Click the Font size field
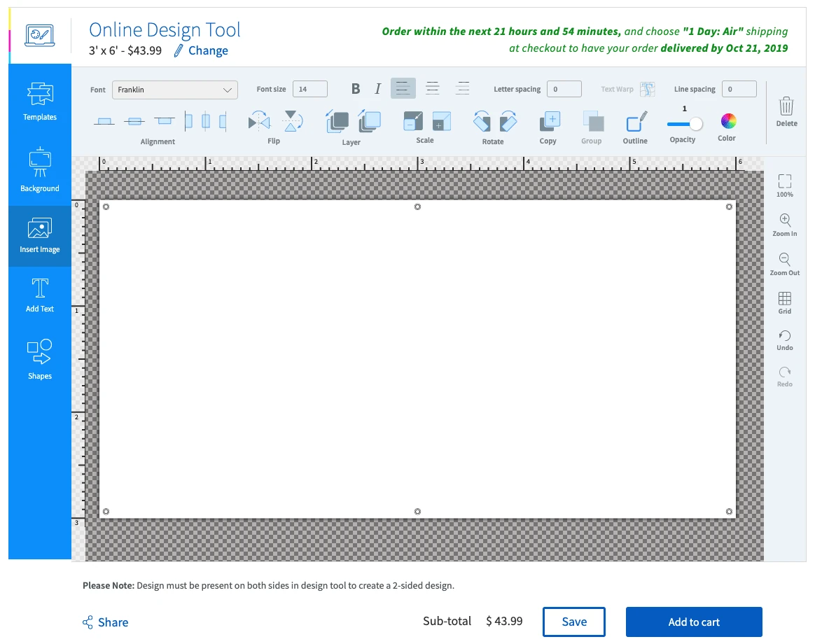Screen dimensions: 815x644 coord(309,89)
